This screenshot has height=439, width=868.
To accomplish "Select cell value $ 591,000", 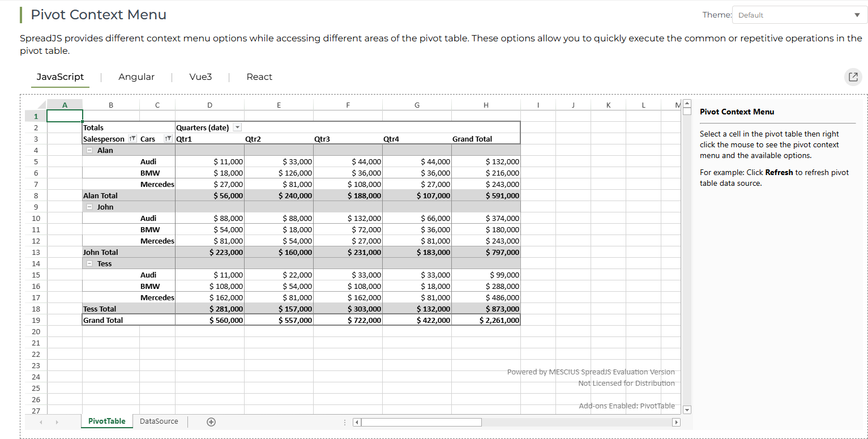I will 486,195.
